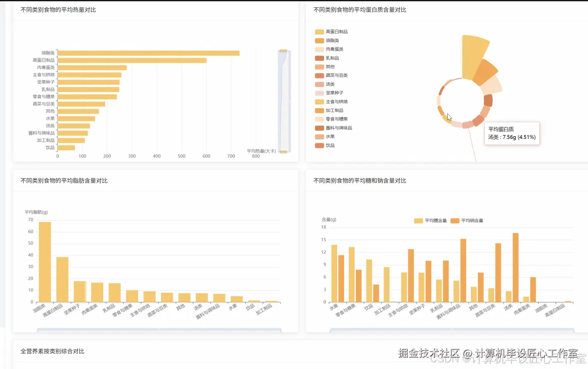The width and height of the screenshot is (588, 369).
Task: Toggle 高蛋白制品 legend item in protein chart
Action: pyautogui.click(x=331, y=32)
